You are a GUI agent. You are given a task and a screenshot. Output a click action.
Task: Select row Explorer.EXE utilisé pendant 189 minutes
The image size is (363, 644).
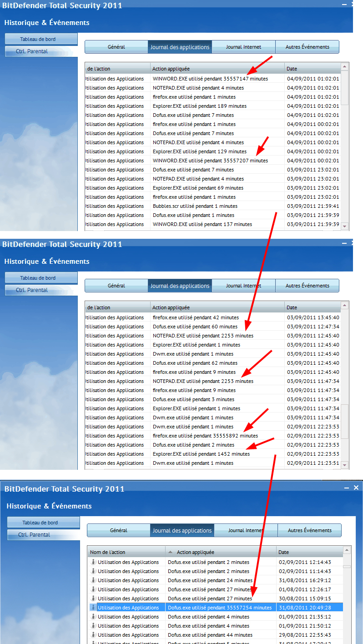coord(212,106)
